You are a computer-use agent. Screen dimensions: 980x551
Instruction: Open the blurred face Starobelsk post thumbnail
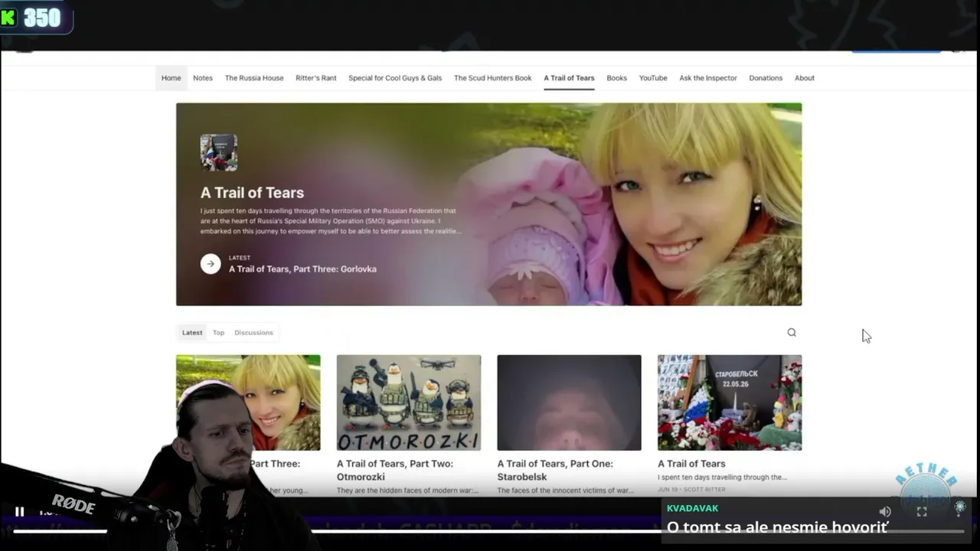(x=569, y=403)
